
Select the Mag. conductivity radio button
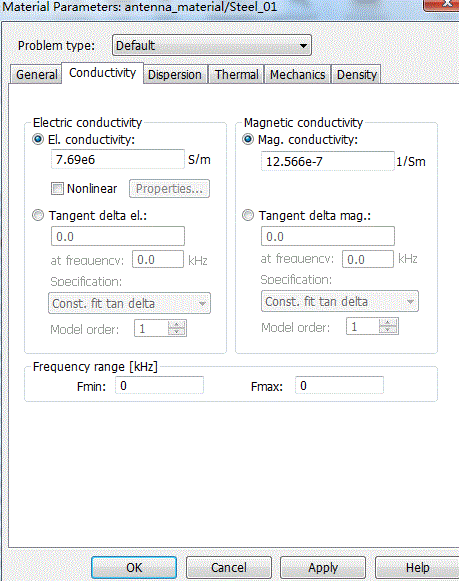pyautogui.click(x=248, y=139)
